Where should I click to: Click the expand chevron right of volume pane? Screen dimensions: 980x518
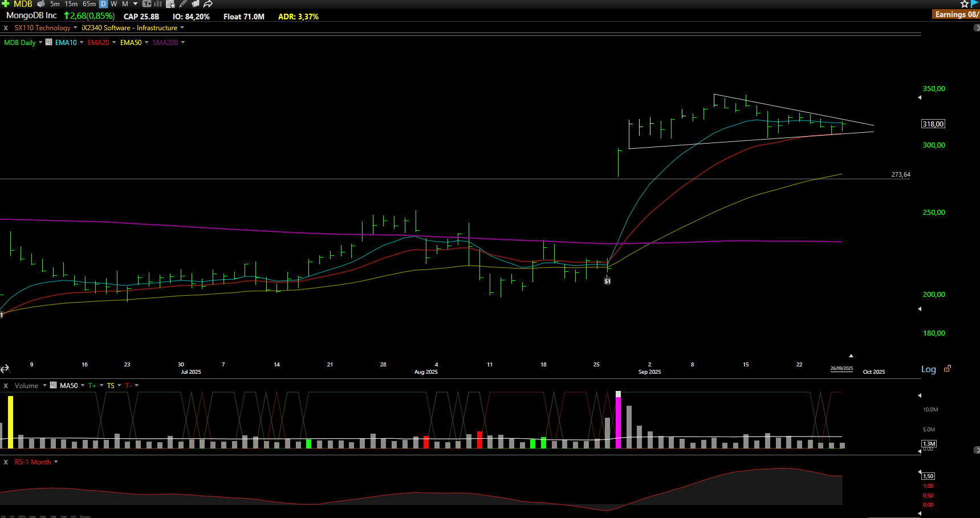(x=977, y=450)
